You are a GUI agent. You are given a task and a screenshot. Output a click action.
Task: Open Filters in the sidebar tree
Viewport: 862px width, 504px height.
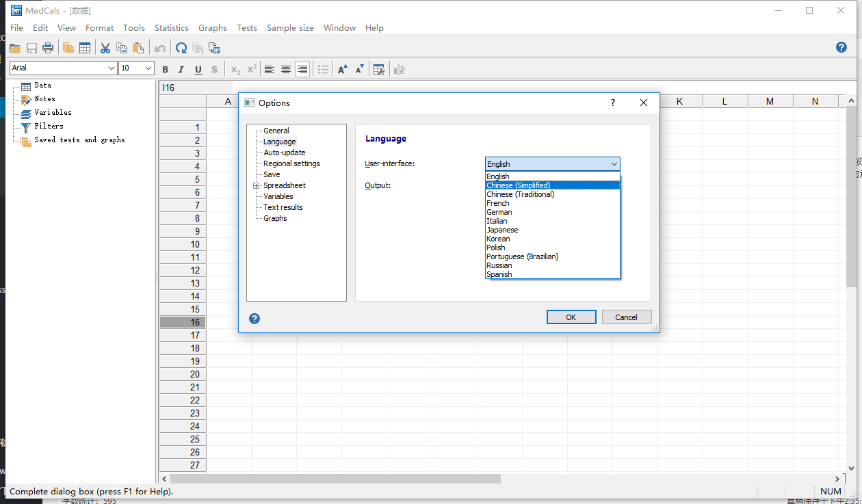(x=49, y=126)
